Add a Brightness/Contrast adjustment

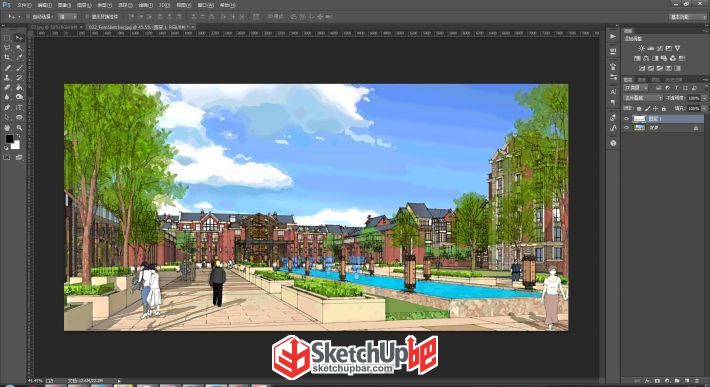click(641, 48)
